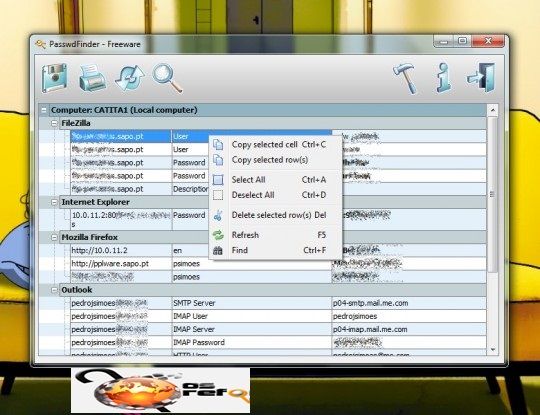
Task: Click the Exit door icon
Action: (x=481, y=77)
